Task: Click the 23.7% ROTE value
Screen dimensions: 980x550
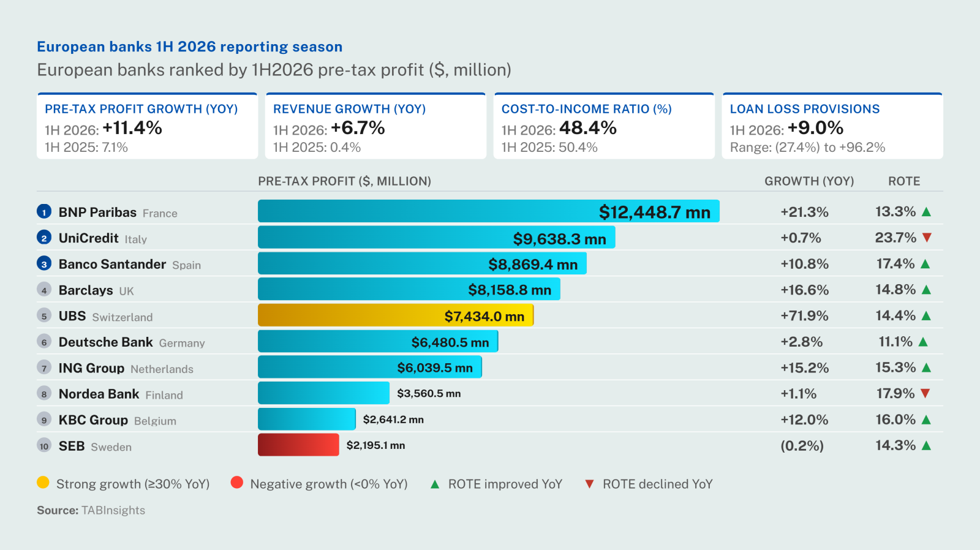Action: tap(895, 238)
